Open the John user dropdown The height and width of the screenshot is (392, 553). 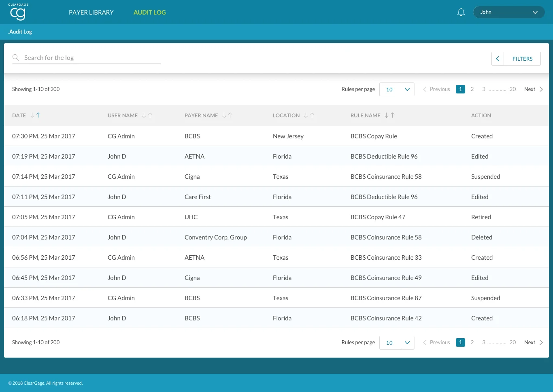click(x=509, y=12)
